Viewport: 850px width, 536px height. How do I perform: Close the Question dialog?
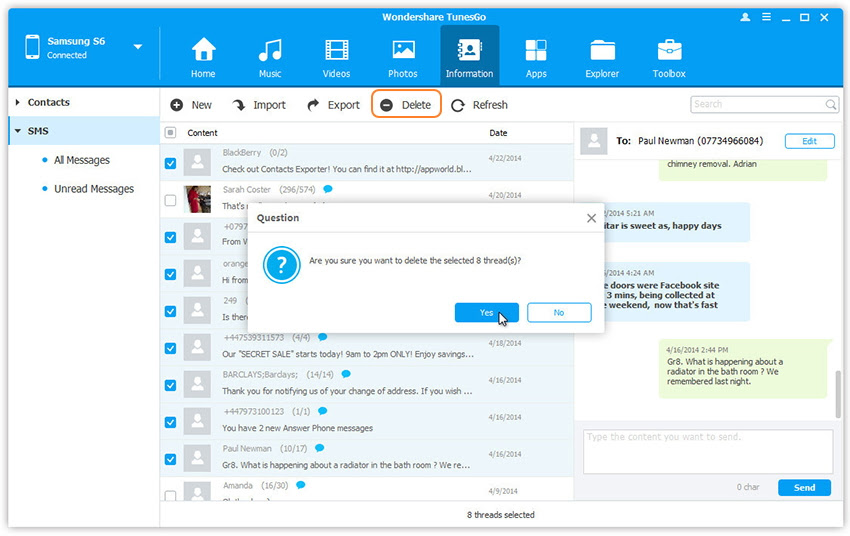point(591,218)
